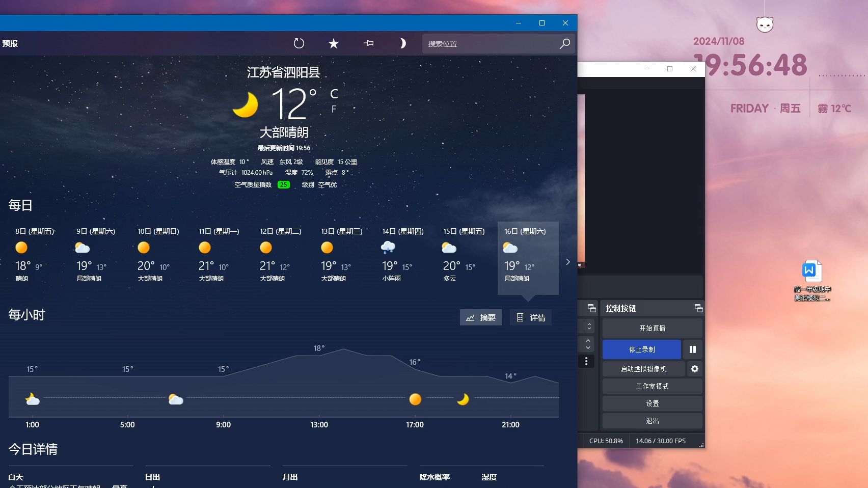Pin the weather location to Start
Viewport: 868px width, 488px height.
pos(368,43)
